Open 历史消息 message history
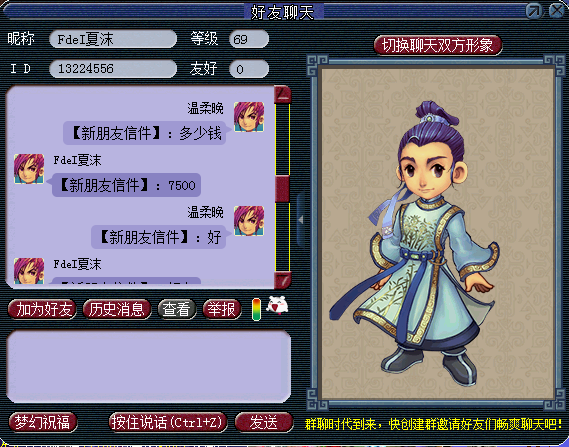The width and height of the screenshot is (569, 447). tap(117, 309)
